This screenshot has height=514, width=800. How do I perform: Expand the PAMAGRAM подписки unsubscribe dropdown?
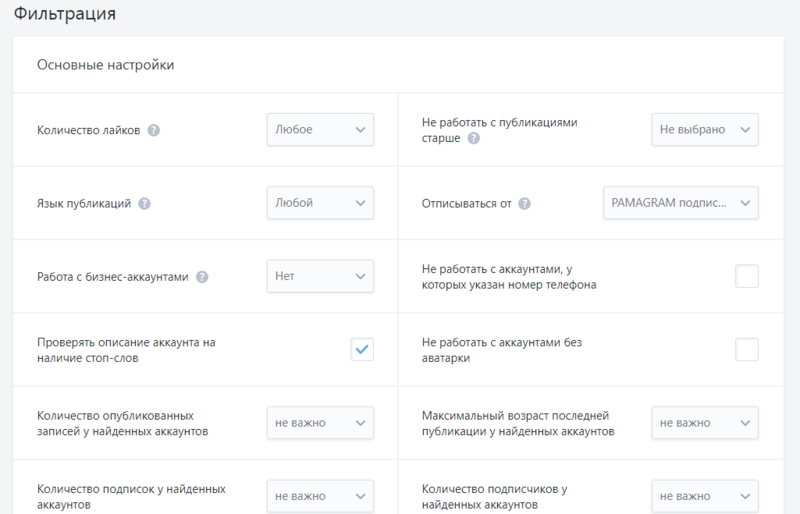pyautogui.click(x=680, y=203)
